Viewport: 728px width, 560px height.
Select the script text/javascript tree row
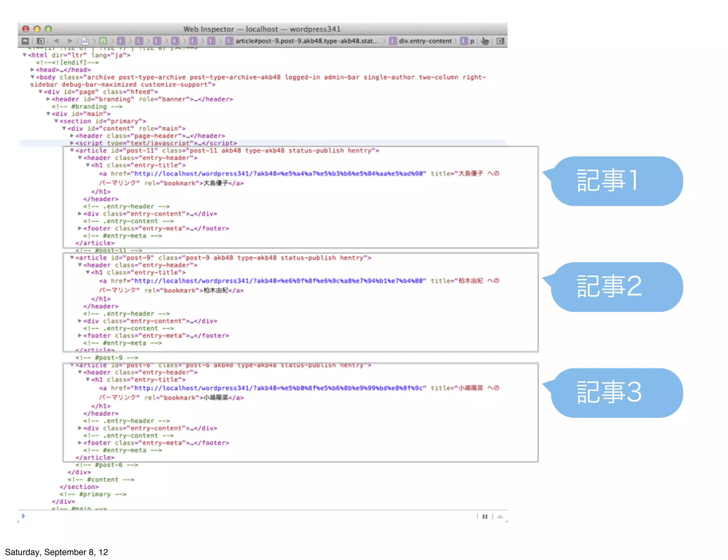click(x=156, y=143)
